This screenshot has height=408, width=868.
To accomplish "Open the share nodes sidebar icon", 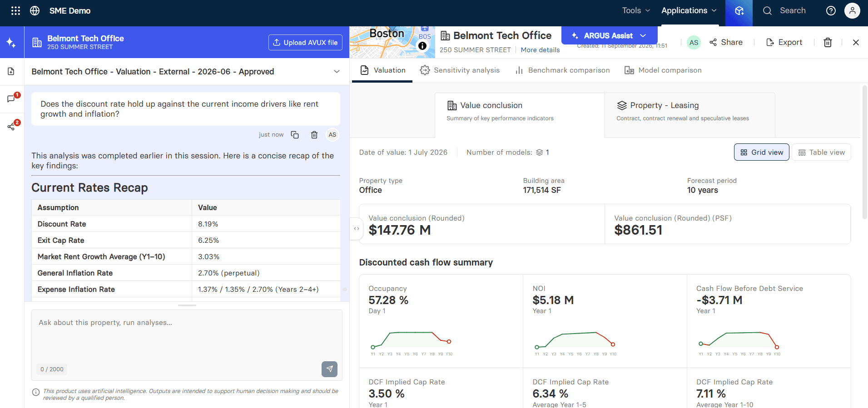I will (11, 127).
